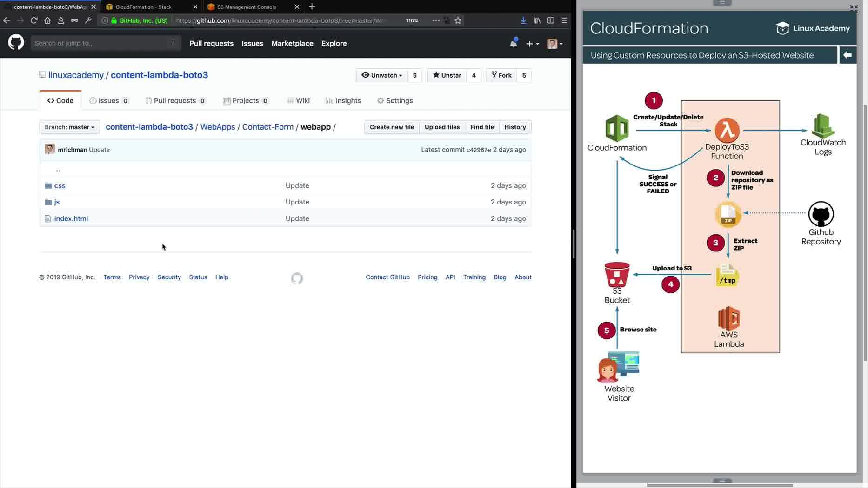
Task: Navigate to the WebApps breadcrumb
Action: pos(218,127)
